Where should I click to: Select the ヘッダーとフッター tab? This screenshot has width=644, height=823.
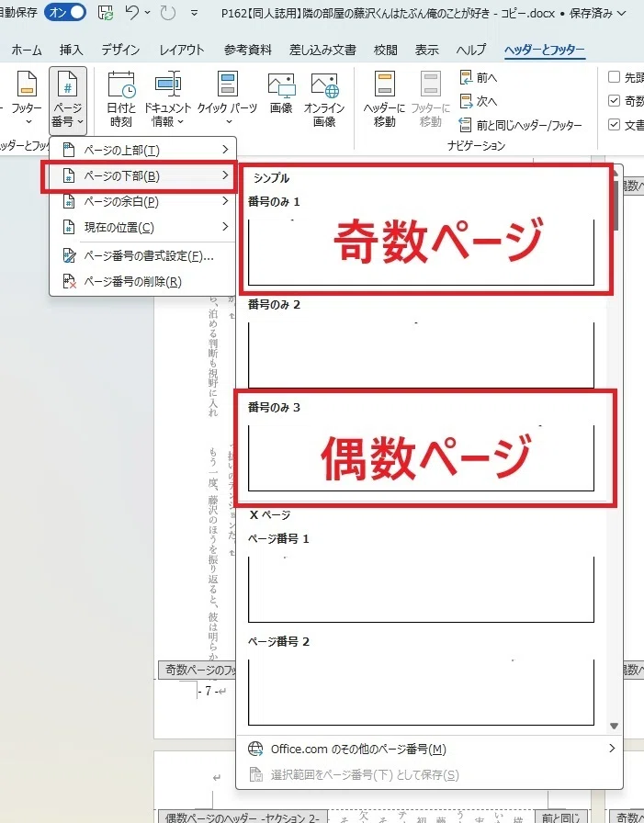[x=544, y=50]
